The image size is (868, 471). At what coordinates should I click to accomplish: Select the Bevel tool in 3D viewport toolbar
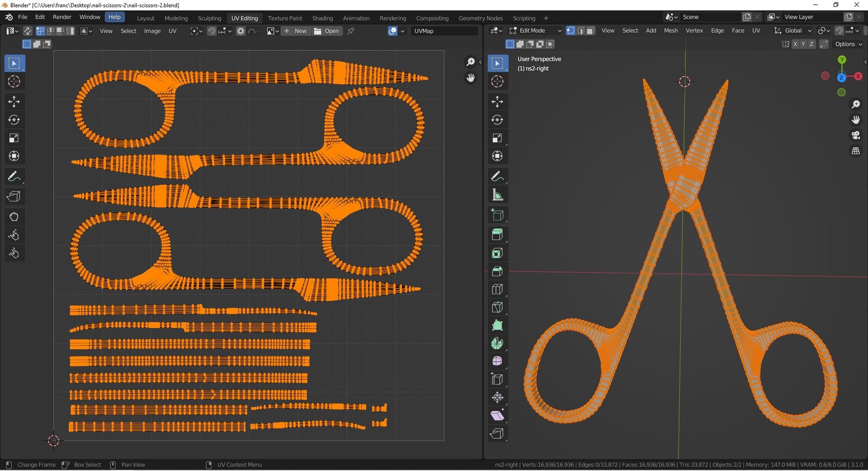tap(497, 271)
